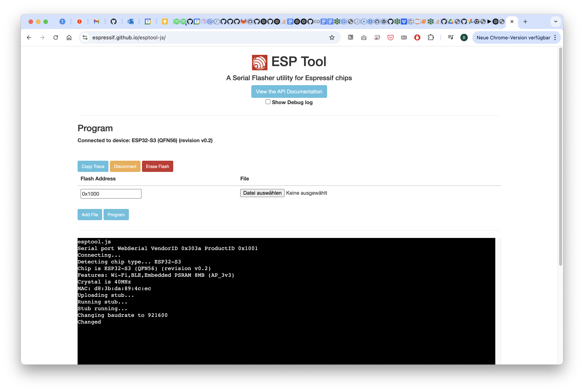This screenshot has width=584, height=392.
Task: Click the red AdBlock hand extension icon
Action: pyautogui.click(x=417, y=37)
